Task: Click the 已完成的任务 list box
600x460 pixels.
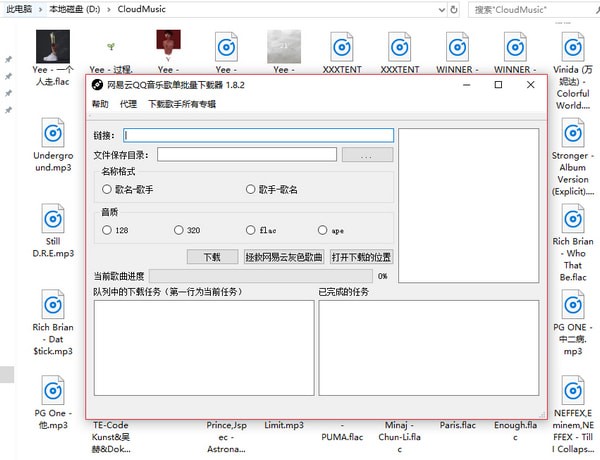Action: pos(429,348)
